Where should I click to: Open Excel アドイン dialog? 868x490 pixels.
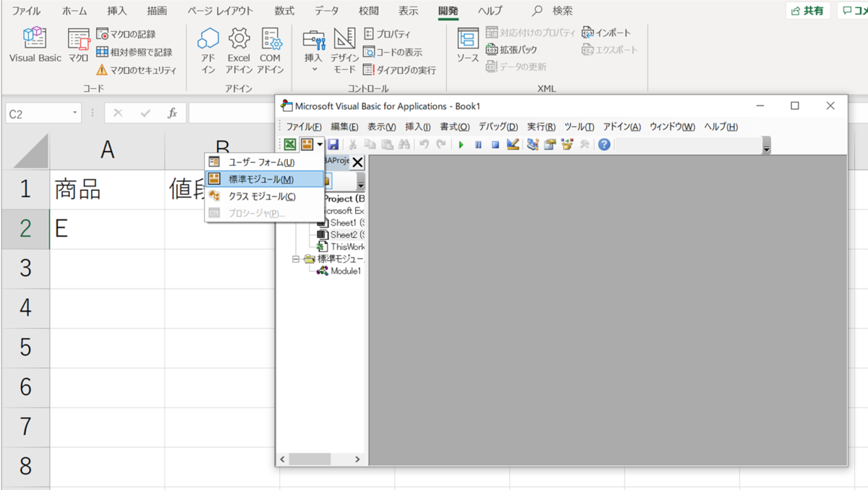239,51
